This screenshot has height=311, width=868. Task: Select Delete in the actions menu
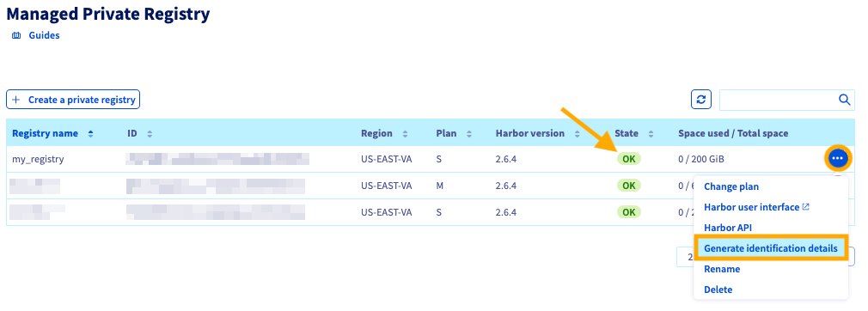(718, 290)
